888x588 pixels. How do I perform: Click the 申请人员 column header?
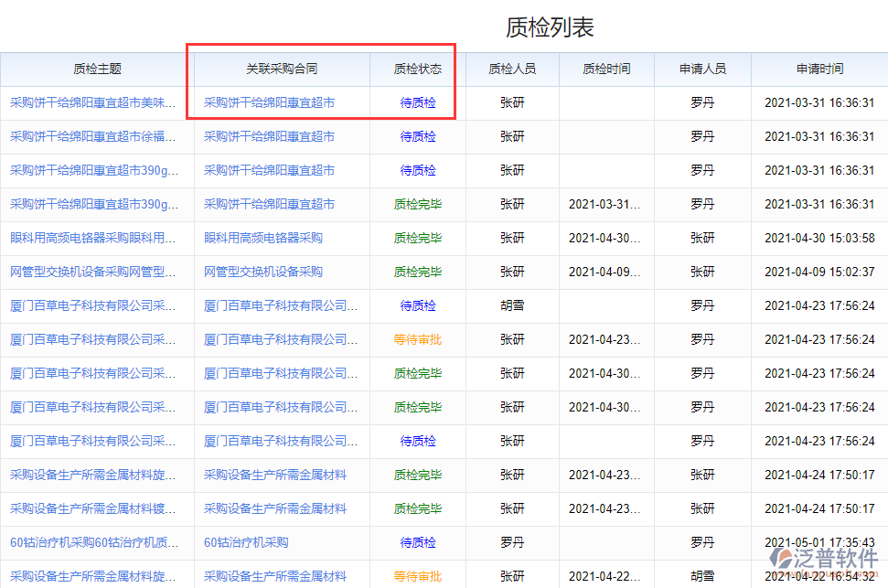coord(702,69)
